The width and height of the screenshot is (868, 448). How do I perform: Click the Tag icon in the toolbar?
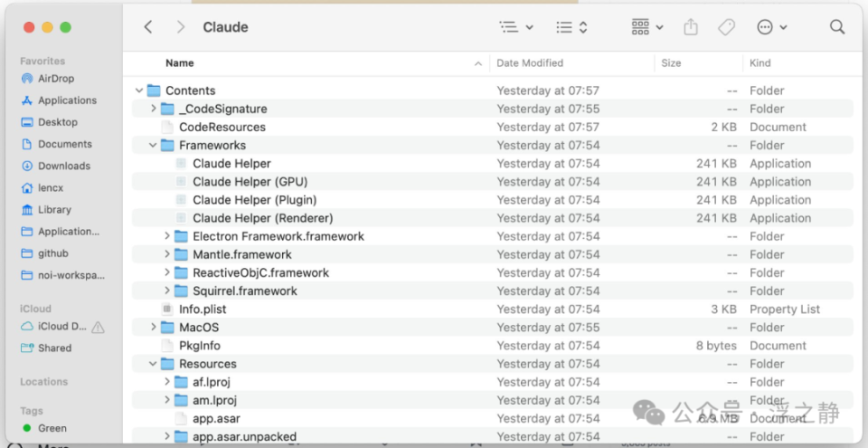pos(726,27)
